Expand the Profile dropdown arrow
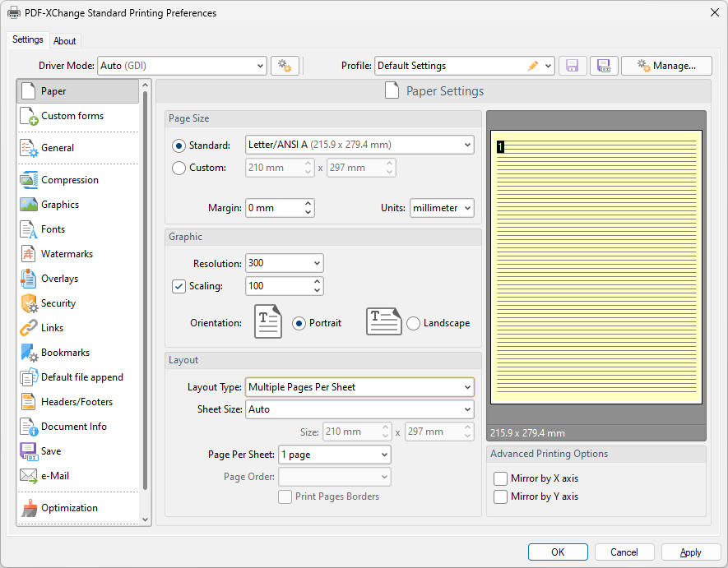The width and height of the screenshot is (728, 568). [549, 66]
